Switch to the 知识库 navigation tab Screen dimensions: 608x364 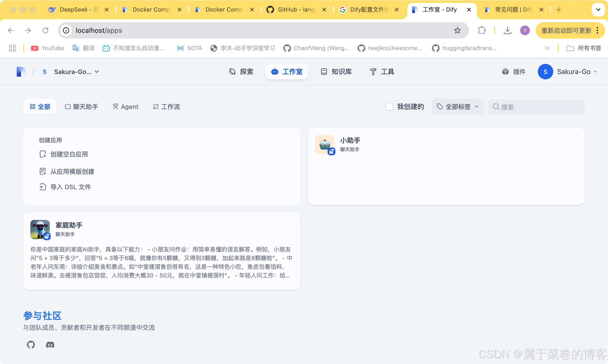click(337, 72)
